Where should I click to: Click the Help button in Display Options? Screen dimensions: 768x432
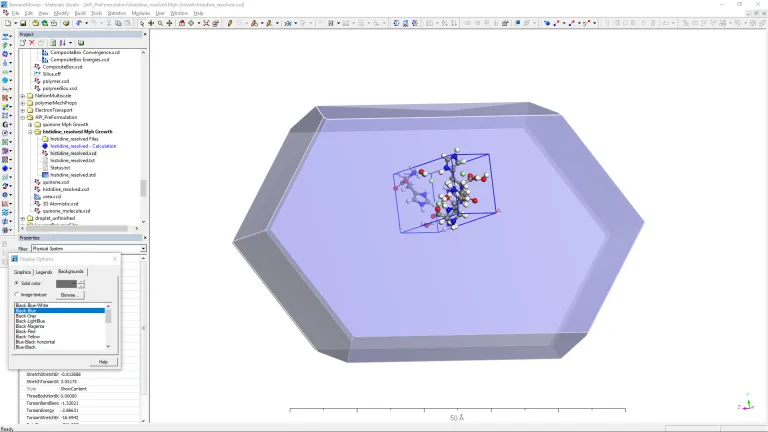click(x=102, y=362)
